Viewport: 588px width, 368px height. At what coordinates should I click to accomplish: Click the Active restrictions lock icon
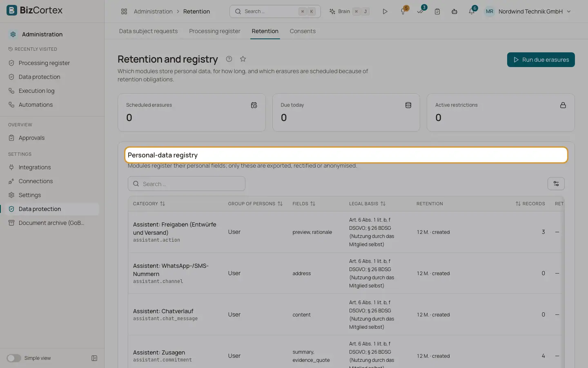tap(563, 105)
